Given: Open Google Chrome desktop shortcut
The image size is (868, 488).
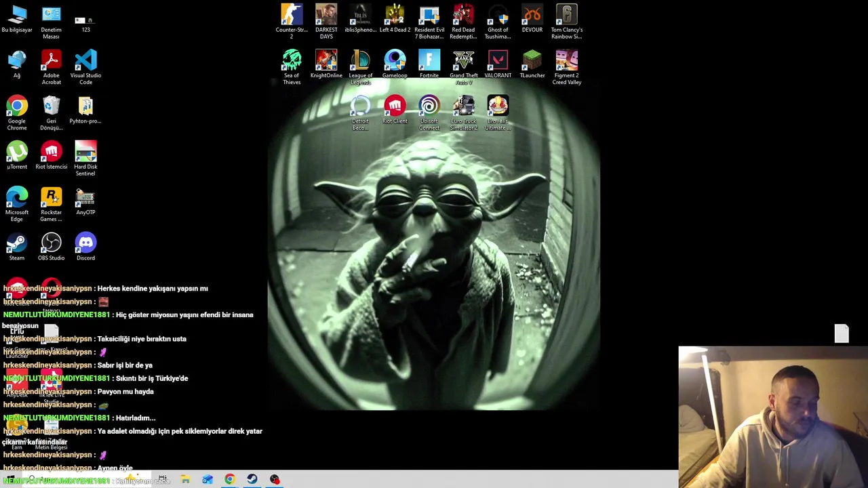Looking at the screenshot, I should click(17, 113).
